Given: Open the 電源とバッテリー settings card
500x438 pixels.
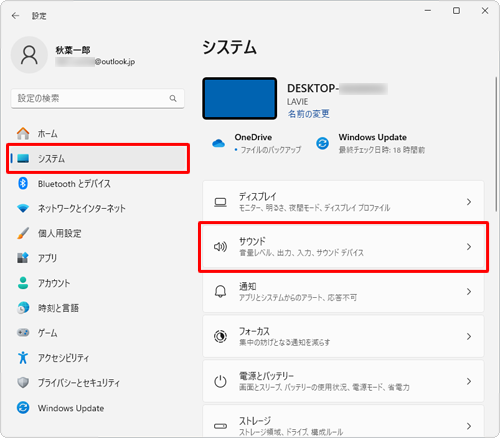Looking at the screenshot, I should point(343,381).
